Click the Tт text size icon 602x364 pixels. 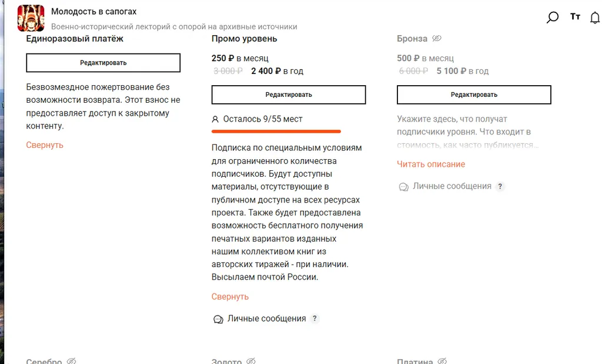pyautogui.click(x=575, y=16)
